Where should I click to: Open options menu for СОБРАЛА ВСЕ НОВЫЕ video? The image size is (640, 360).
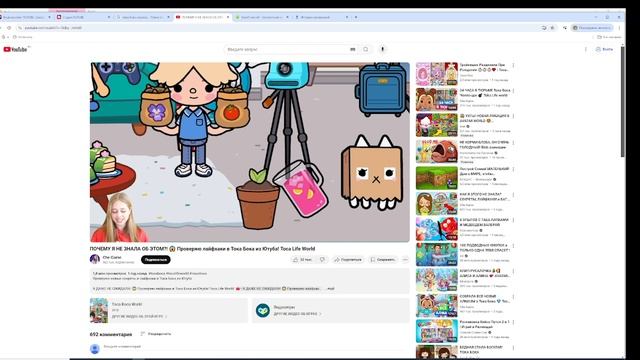(513, 297)
